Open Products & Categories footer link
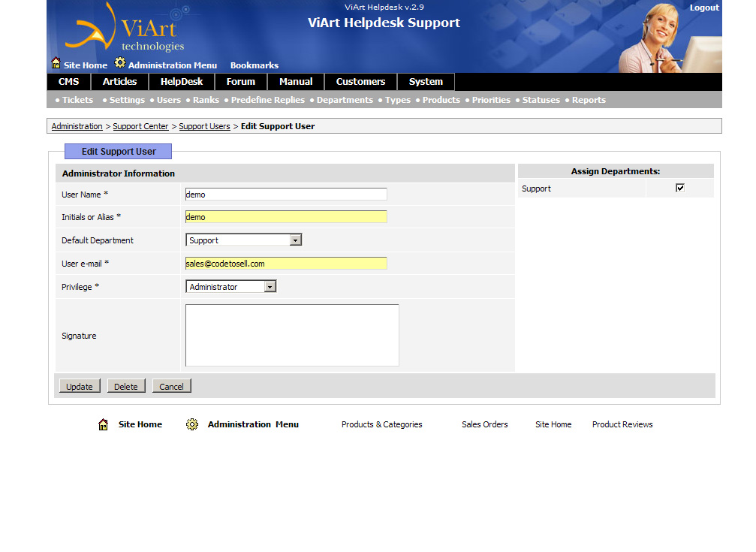 click(382, 424)
